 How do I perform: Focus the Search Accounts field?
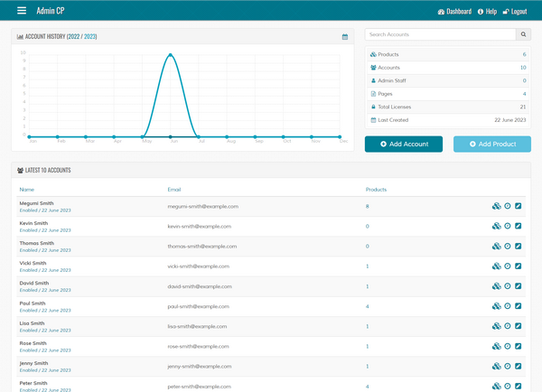[441, 34]
